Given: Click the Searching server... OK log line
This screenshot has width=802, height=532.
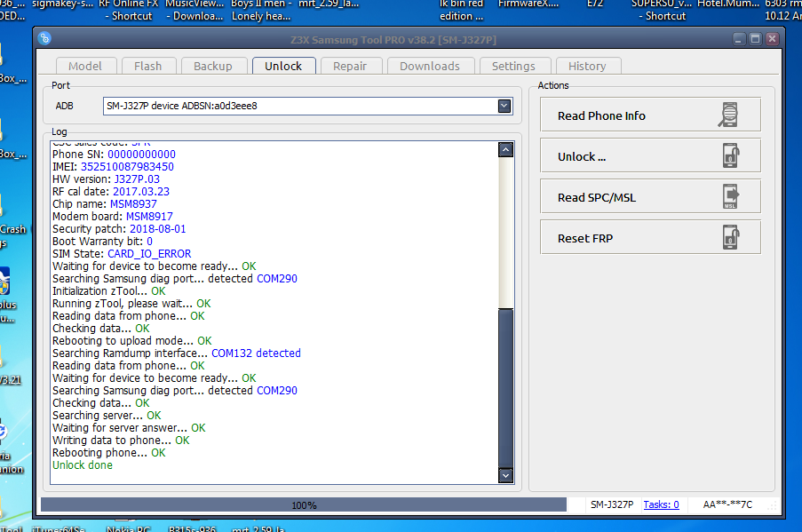Looking at the screenshot, I should pos(107,416).
